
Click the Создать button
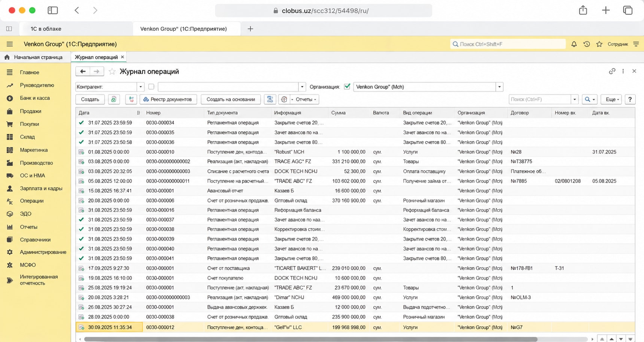tap(90, 99)
